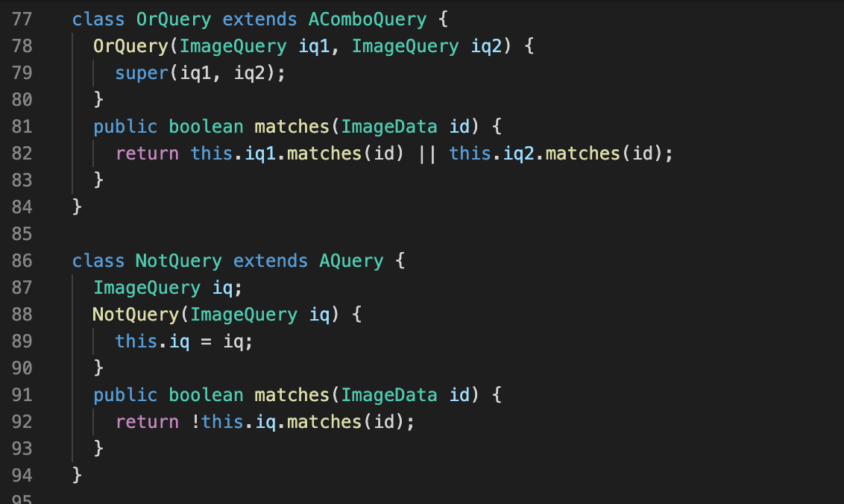Click line number 86 in the gutter
The image size is (844, 504).
pos(22,260)
